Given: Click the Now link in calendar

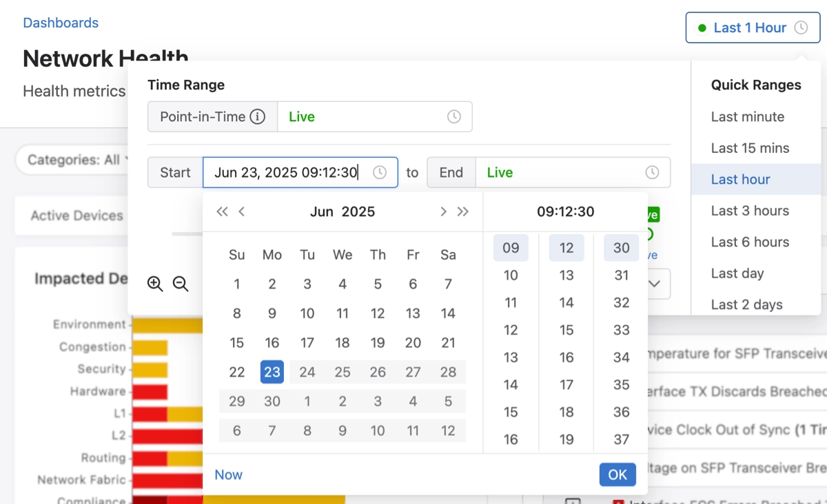Looking at the screenshot, I should (x=228, y=474).
